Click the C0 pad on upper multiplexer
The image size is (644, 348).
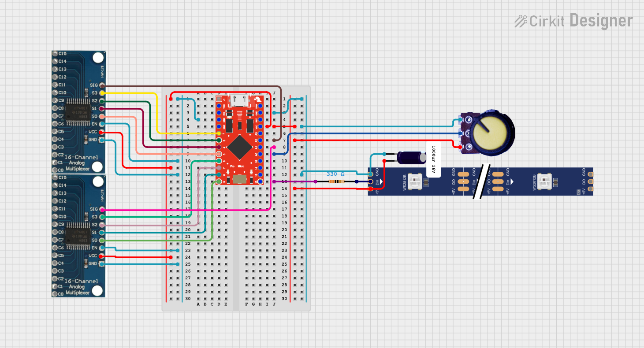[55, 170]
